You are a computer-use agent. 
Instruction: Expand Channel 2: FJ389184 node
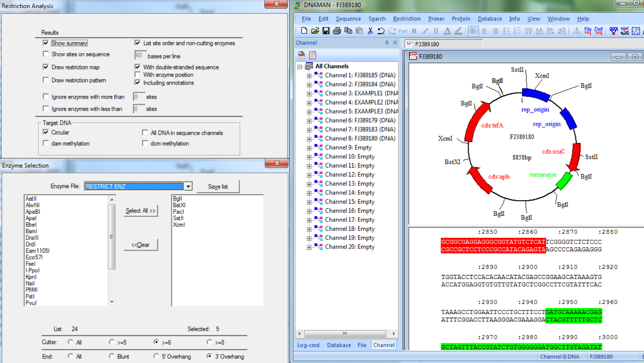click(309, 84)
